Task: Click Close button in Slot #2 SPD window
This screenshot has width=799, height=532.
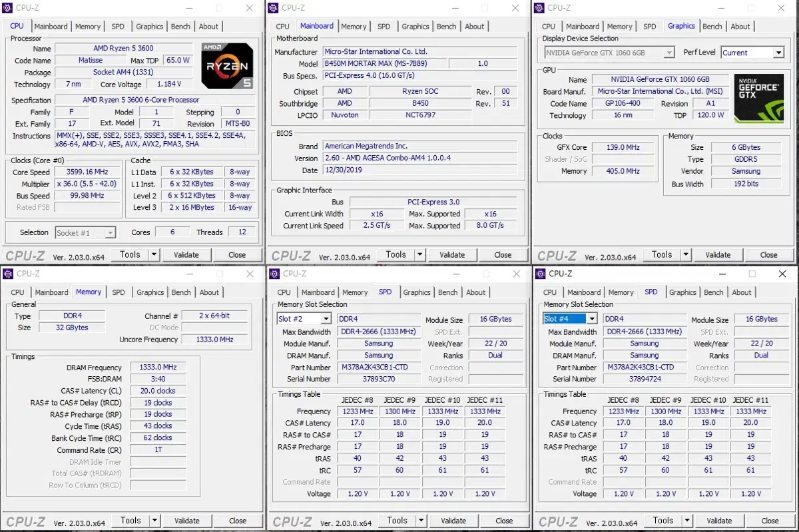Action: [x=504, y=521]
